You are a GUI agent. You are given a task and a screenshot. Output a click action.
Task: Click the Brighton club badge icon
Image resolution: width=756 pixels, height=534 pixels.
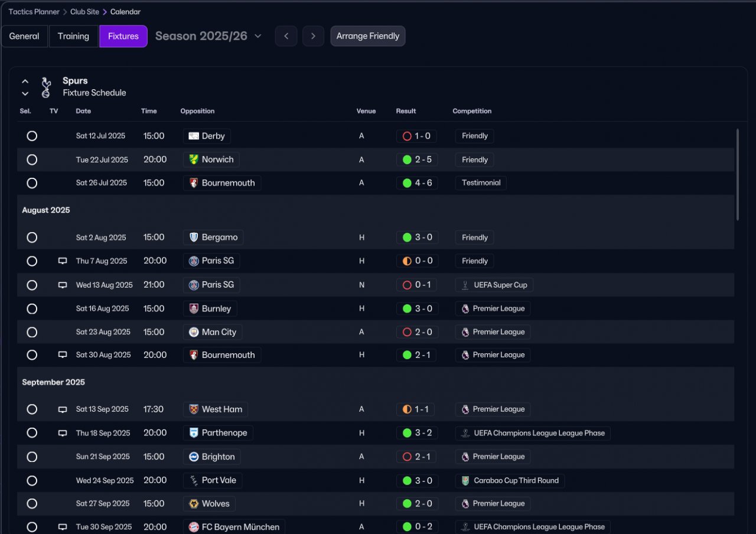(x=194, y=457)
